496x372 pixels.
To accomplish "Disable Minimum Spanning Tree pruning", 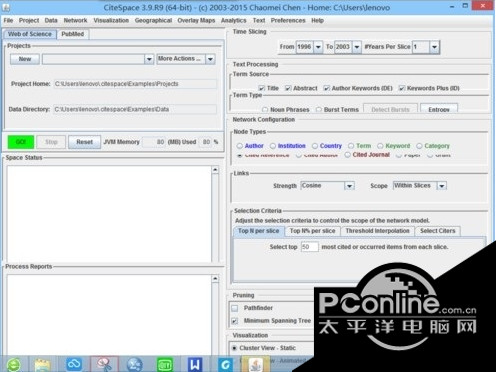I will click(x=235, y=321).
